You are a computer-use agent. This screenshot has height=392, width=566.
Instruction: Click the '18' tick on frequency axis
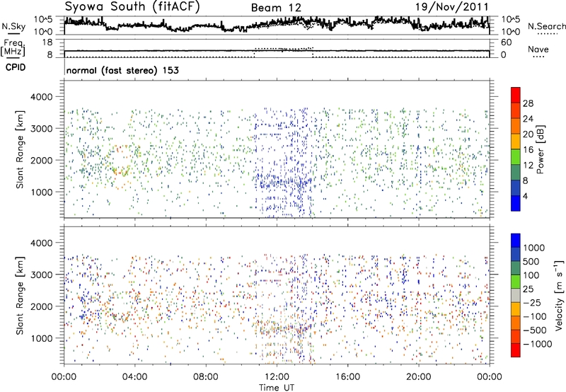(47, 42)
